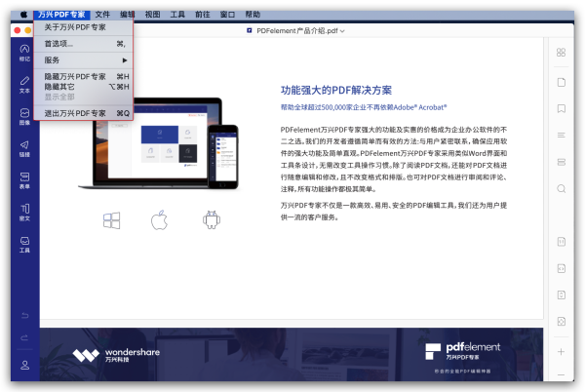
Task: Choose 退出万兴PDF专家 menu item
Action: pyautogui.click(x=83, y=113)
